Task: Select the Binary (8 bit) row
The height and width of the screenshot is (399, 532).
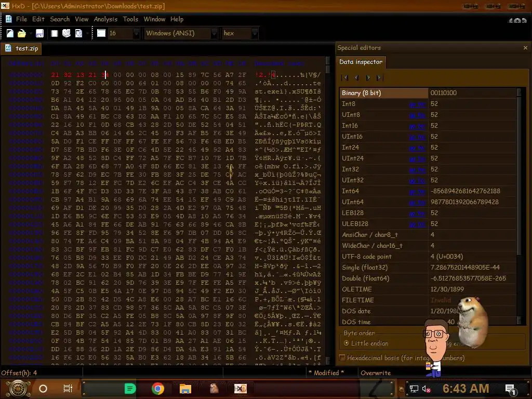Action: click(428, 93)
